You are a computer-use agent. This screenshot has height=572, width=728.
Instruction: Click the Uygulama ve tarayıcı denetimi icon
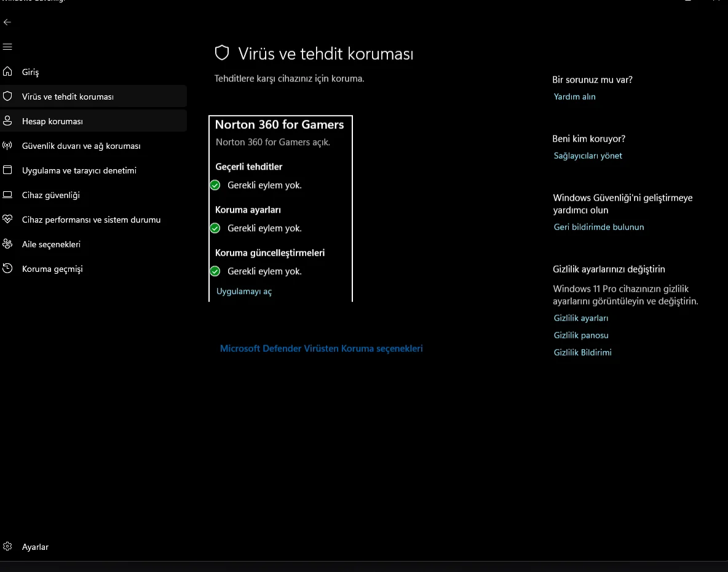pos(7,170)
